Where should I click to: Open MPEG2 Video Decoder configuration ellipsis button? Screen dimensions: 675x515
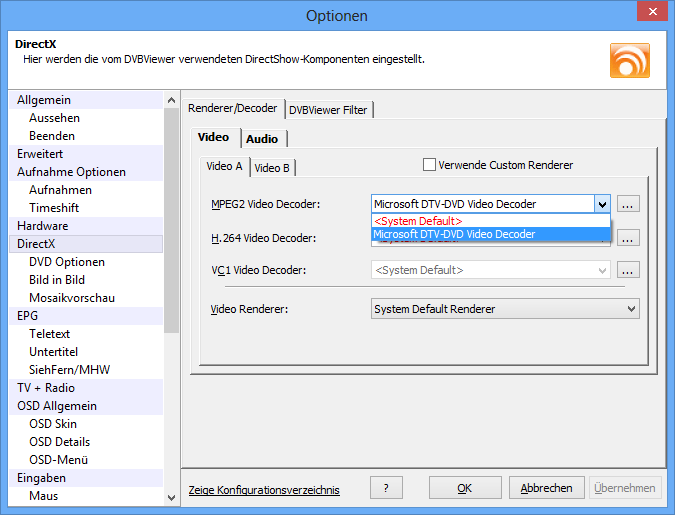[x=627, y=204]
